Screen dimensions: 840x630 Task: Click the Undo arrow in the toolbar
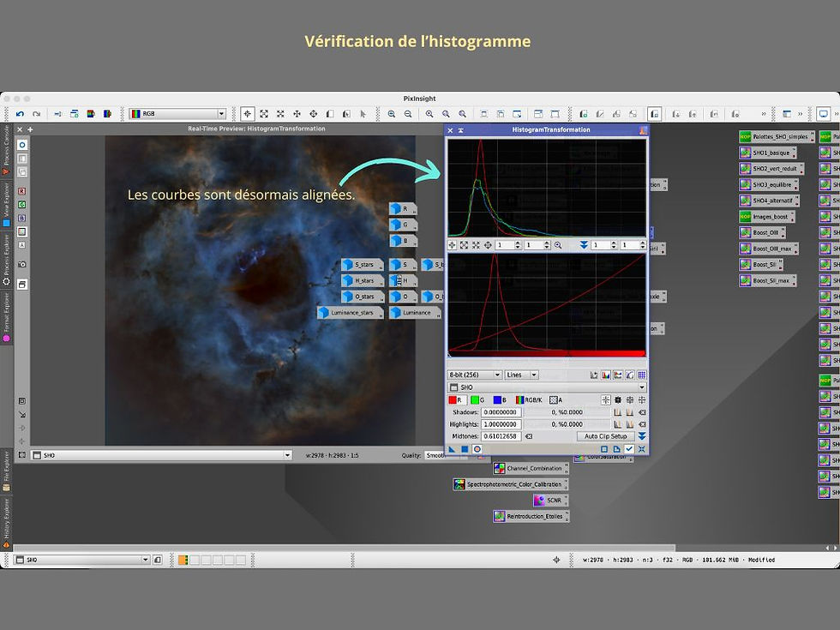pos(20,113)
